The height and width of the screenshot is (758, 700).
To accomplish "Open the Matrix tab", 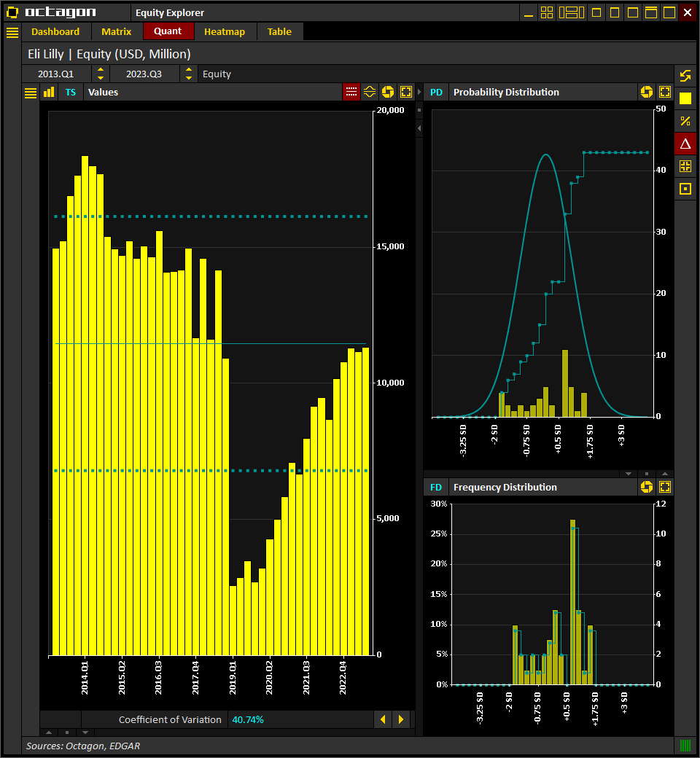I will [x=117, y=31].
